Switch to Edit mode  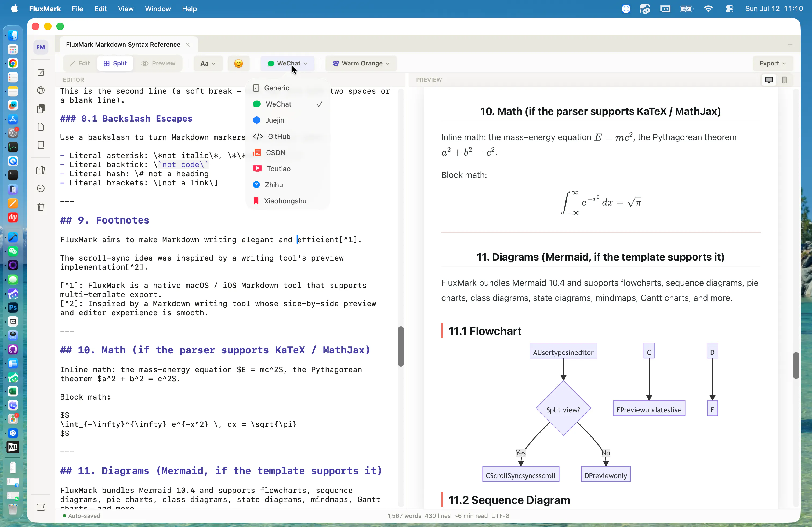tap(80, 63)
